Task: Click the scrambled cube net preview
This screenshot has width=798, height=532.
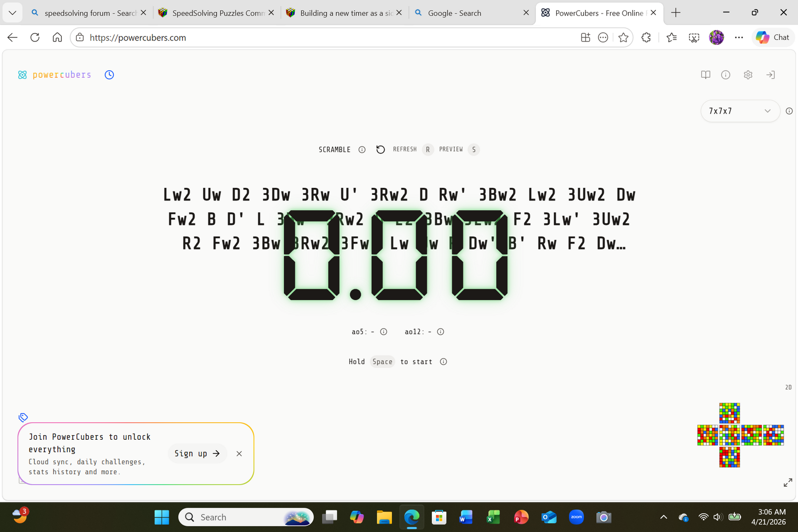Action: (x=741, y=435)
